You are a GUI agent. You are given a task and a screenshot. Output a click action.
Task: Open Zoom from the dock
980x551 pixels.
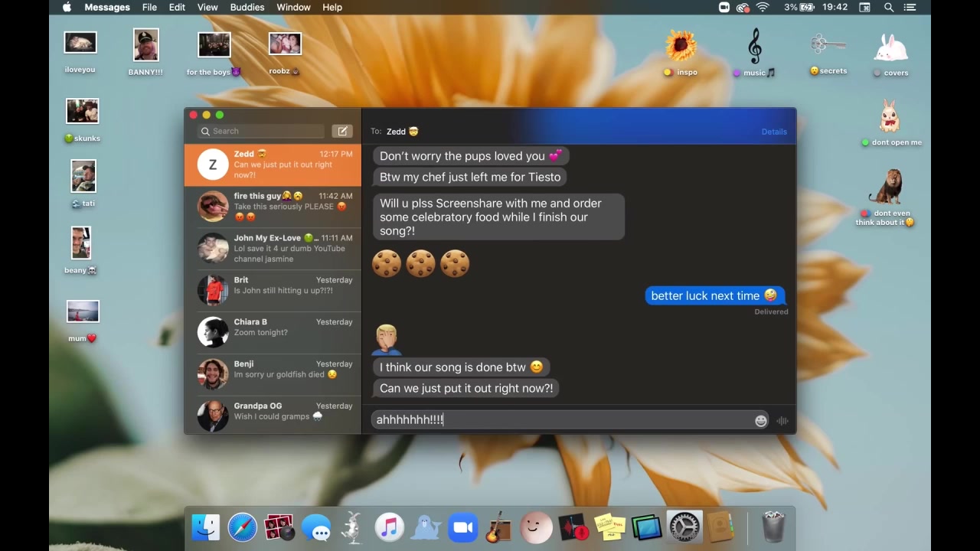point(462,527)
